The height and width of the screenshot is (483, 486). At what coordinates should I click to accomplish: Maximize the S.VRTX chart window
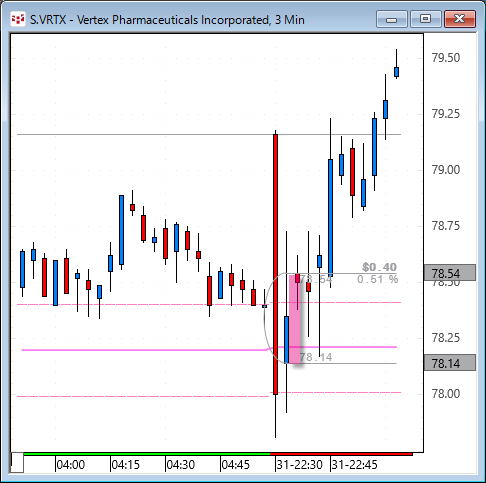[x=425, y=19]
